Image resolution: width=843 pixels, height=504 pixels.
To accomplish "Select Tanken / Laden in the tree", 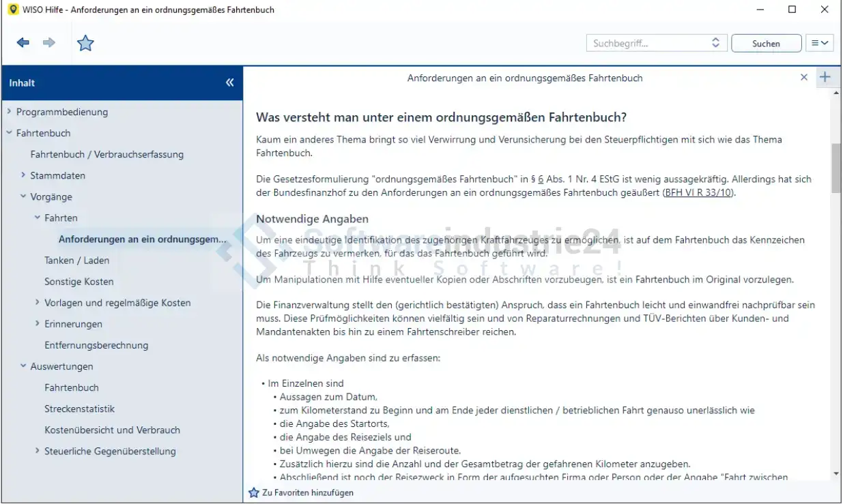I will pos(76,261).
